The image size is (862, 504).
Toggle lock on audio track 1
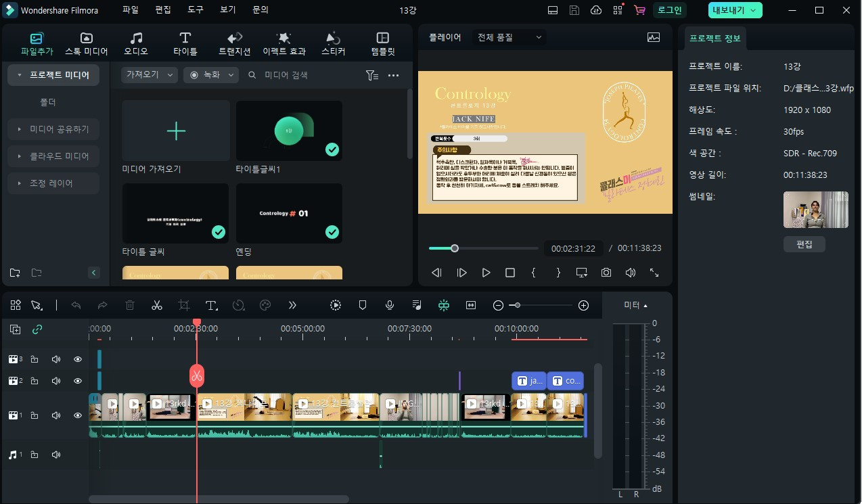[x=35, y=455]
